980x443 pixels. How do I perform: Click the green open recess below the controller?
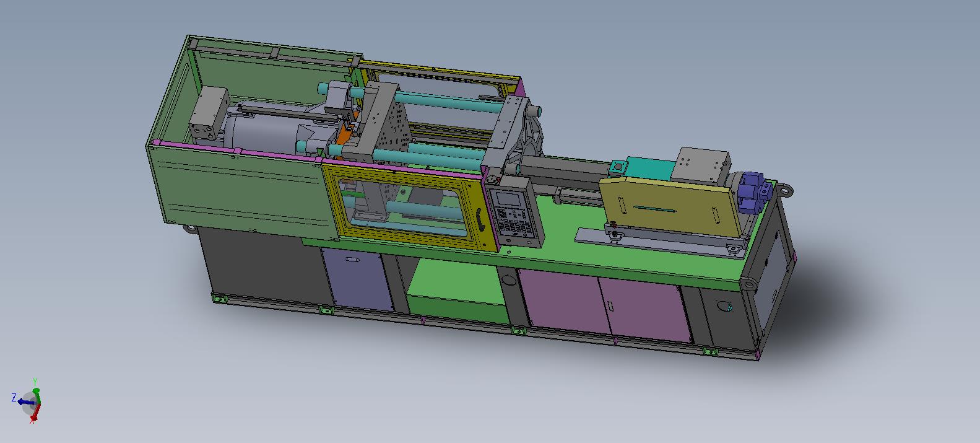pyautogui.click(x=455, y=285)
